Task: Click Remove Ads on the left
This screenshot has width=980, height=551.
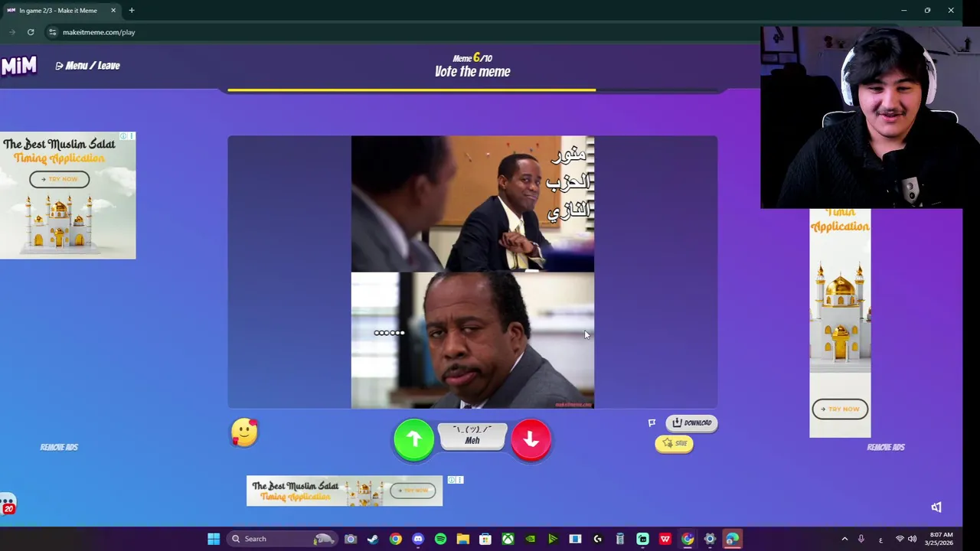Action: [59, 447]
